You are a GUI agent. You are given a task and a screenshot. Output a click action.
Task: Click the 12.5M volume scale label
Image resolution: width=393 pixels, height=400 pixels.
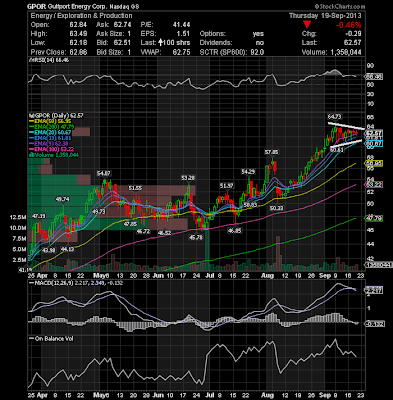click(x=18, y=217)
